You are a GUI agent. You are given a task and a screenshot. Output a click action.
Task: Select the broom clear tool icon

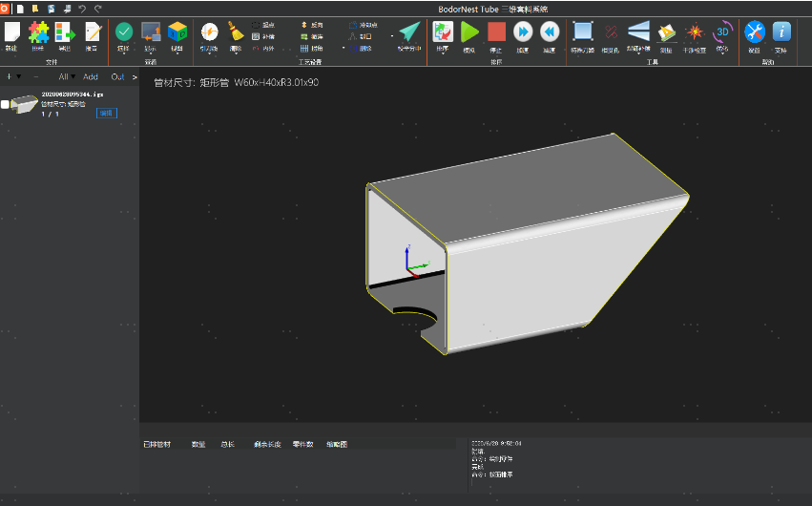click(236, 32)
